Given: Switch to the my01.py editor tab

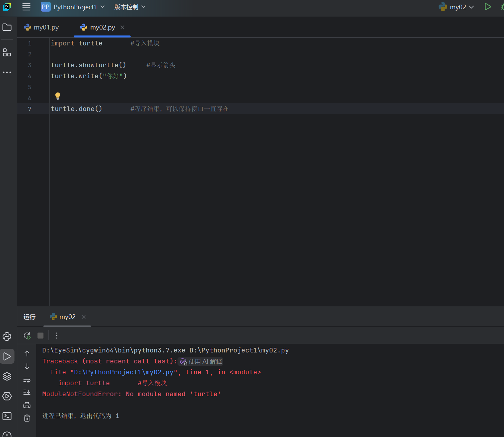Looking at the screenshot, I should point(42,27).
